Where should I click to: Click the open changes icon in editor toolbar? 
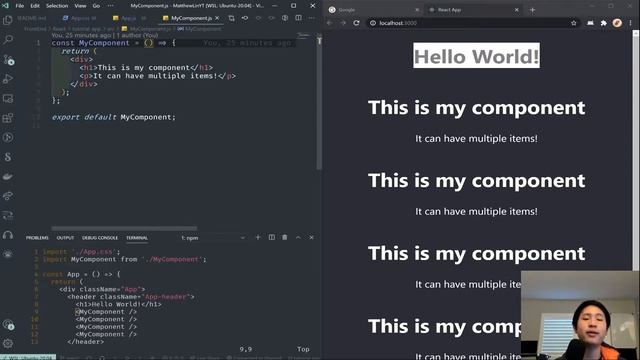click(x=231, y=18)
